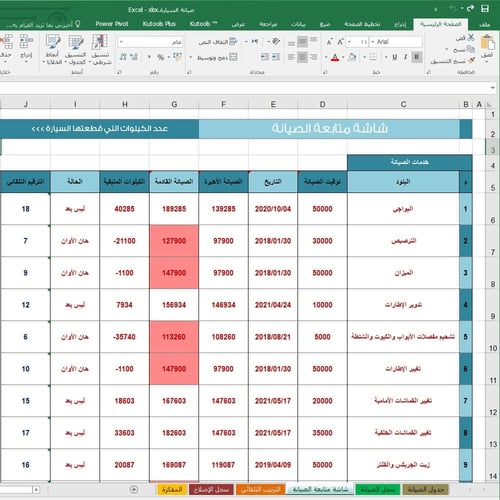
Task: Toggle Underline formatting button
Action: pos(395,57)
